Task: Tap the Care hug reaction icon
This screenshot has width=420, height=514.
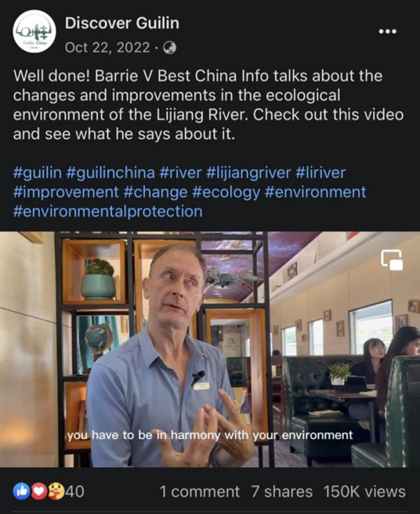Action: click(x=56, y=492)
